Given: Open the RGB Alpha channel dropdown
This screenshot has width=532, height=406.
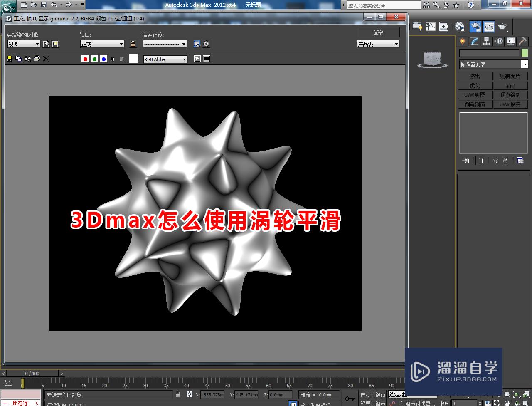Looking at the screenshot, I should coord(165,59).
